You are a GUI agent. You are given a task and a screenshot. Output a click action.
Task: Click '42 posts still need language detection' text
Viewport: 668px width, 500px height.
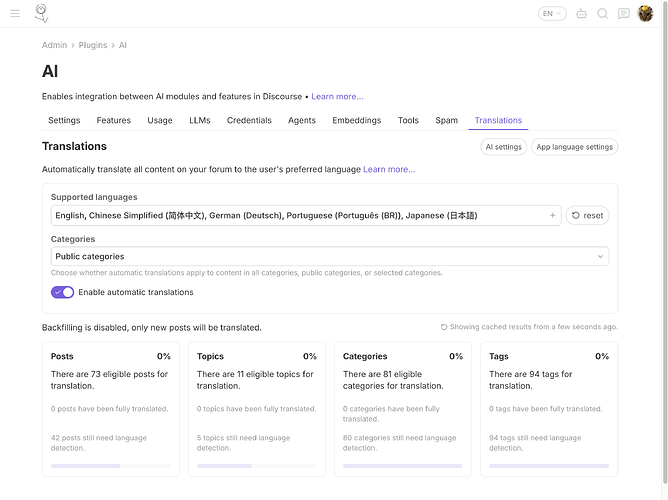click(x=99, y=443)
